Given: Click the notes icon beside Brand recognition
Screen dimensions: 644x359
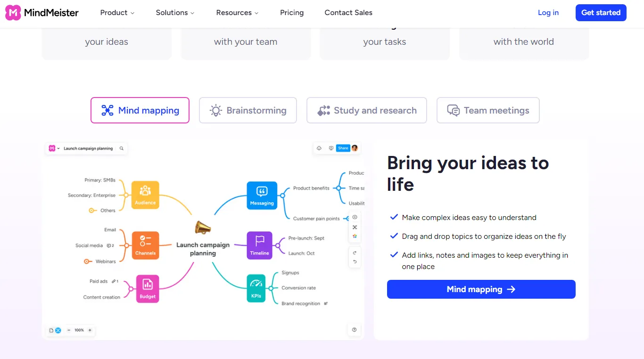Looking at the screenshot, I should [326, 303].
